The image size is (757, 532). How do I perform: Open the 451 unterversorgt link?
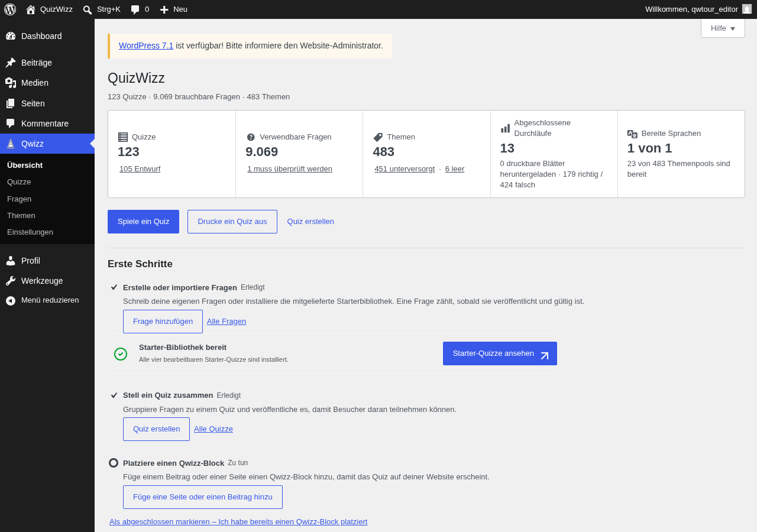[405, 168]
